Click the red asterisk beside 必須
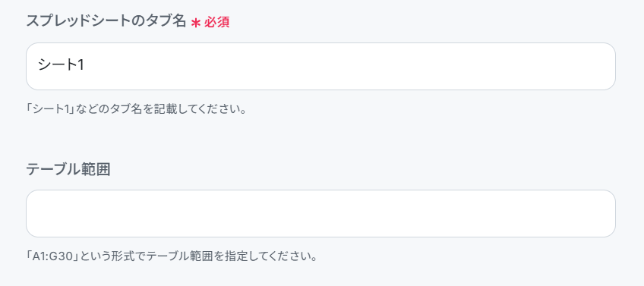Image resolution: width=644 pixels, height=286 pixels. tap(196, 23)
